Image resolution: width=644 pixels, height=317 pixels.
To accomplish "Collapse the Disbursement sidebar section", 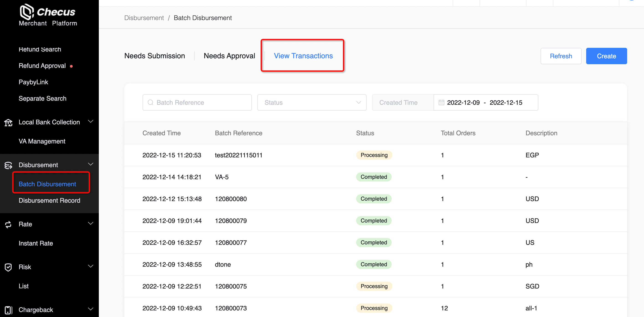I will tap(91, 164).
